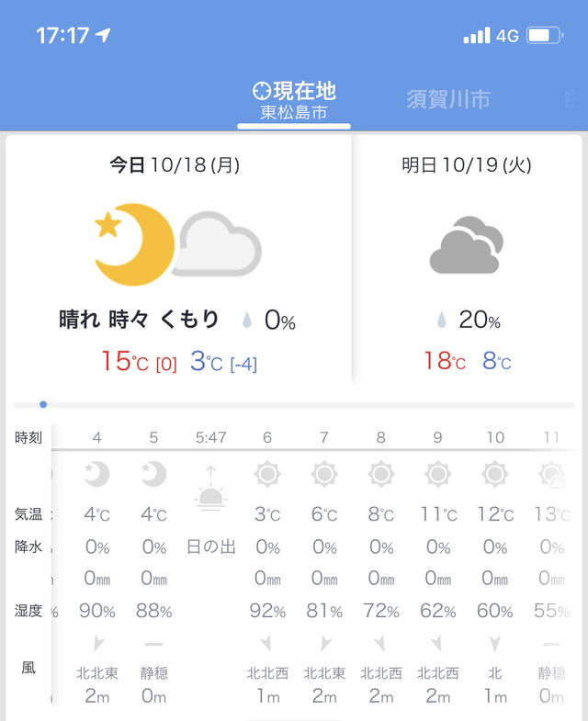The image size is (588, 721).
Task: Tap the location target icon beside 現在地
Action: click(x=262, y=91)
